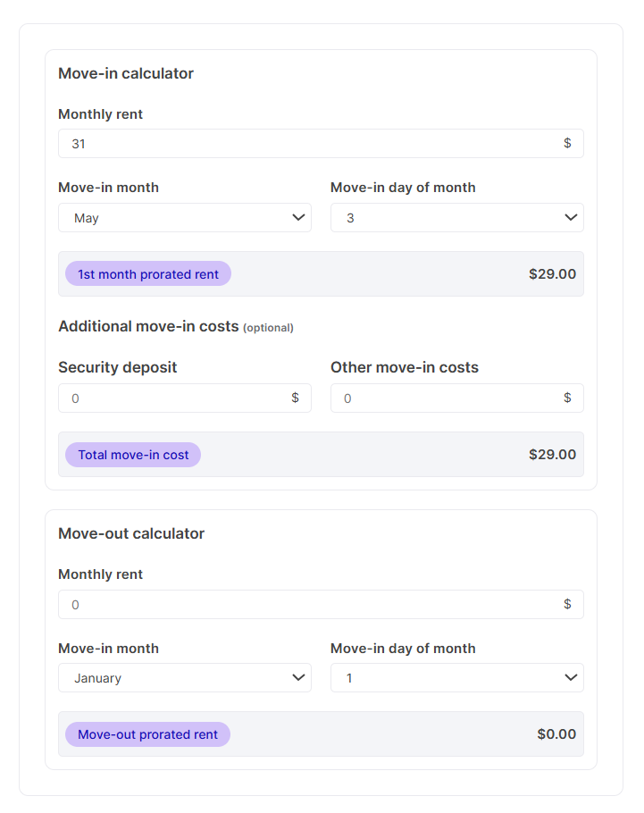This screenshot has height=813, width=644.
Task: Click the Move-out prorated rent badge
Action: [x=147, y=734]
